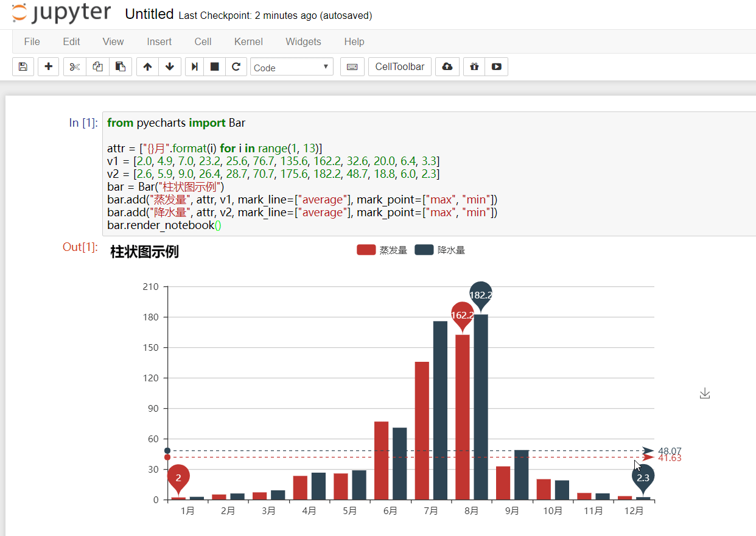This screenshot has height=536, width=756.
Task: Select the cut cell scissors icon
Action: tap(74, 66)
